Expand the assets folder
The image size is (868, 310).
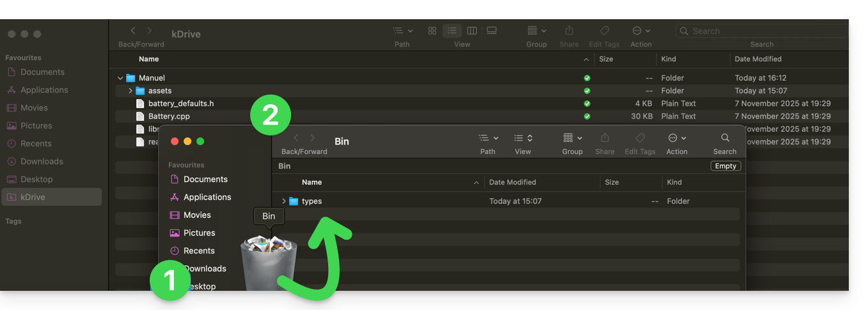pyautogui.click(x=130, y=91)
